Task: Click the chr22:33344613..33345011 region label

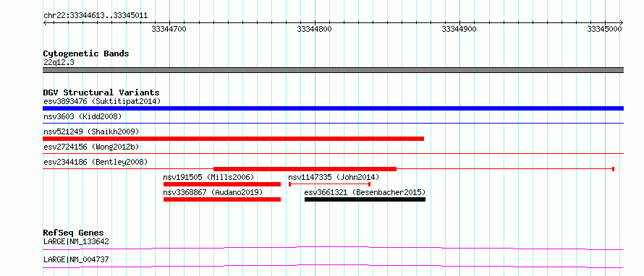Action: coord(96,16)
